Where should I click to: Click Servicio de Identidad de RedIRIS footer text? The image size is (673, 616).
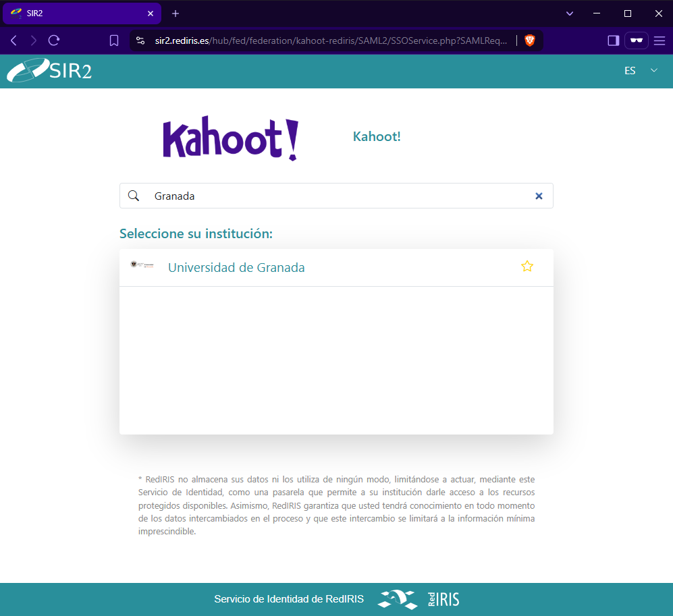(x=289, y=599)
